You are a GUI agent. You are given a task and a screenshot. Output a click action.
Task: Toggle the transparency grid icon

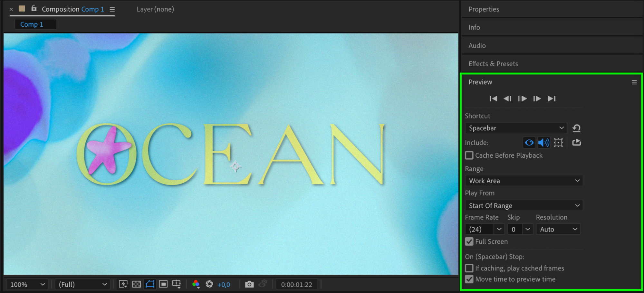point(137,284)
